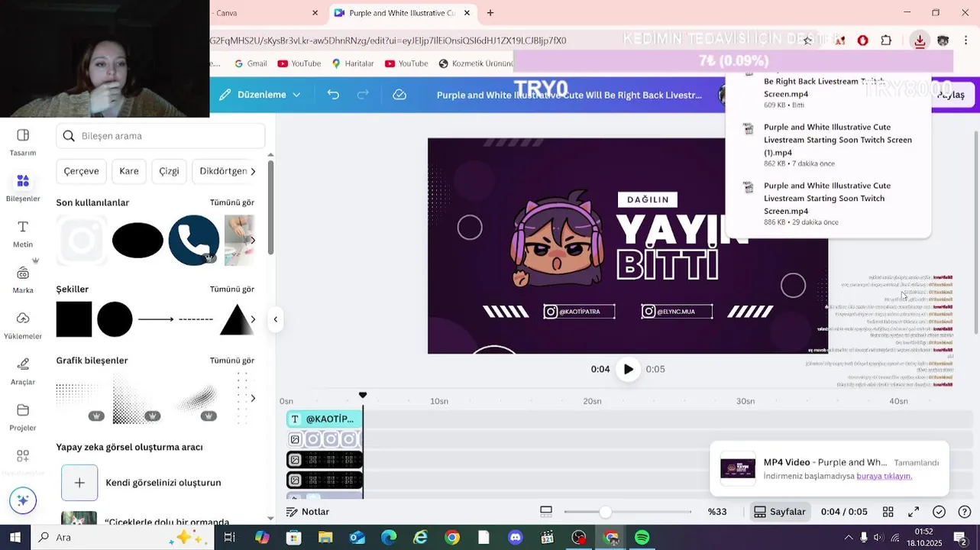Open the %33 zoom percentage menu
Image resolution: width=980 pixels, height=550 pixels.
717,512
